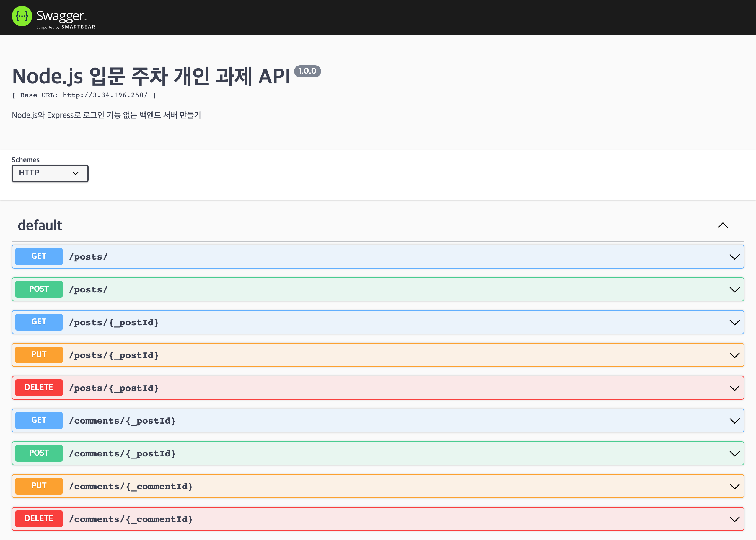Expand chevron on DELETE /posts/{_postId} row
This screenshot has height=540, width=756.
tap(734, 388)
